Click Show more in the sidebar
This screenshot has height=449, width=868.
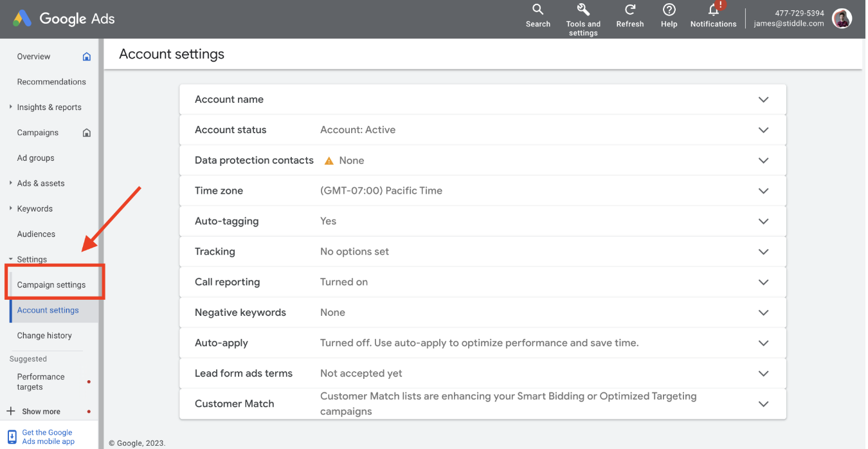pyautogui.click(x=41, y=412)
